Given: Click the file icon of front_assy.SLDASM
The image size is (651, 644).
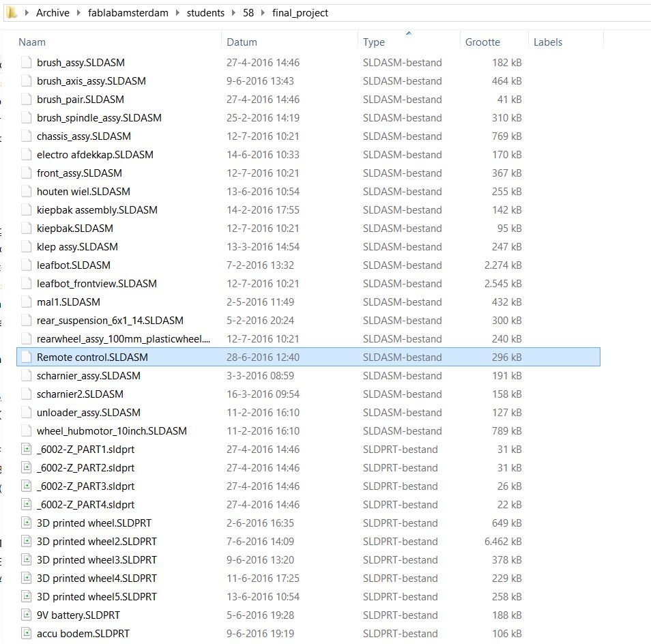Looking at the screenshot, I should (x=26, y=173).
